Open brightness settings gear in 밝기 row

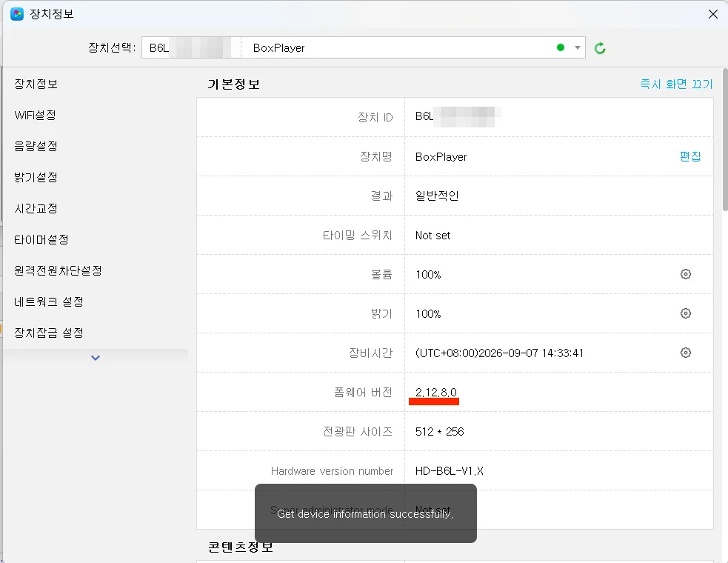tap(685, 313)
